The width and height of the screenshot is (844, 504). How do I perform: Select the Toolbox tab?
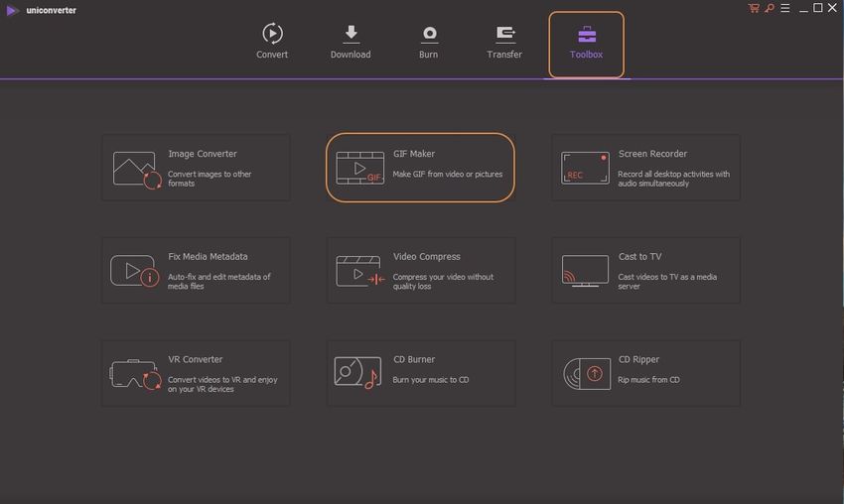point(586,43)
